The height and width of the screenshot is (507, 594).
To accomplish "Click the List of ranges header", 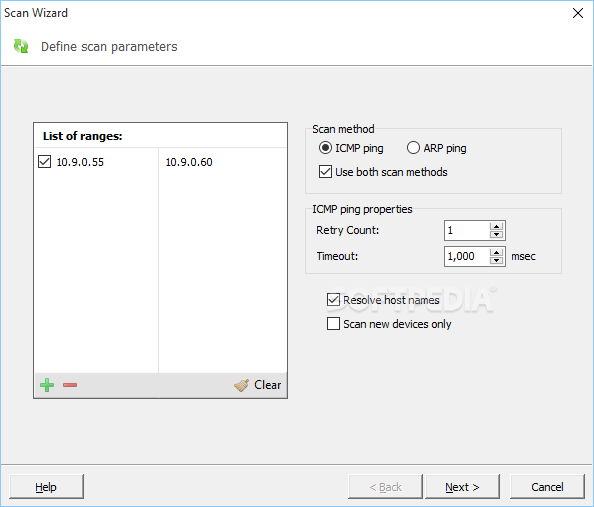I will (x=83, y=136).
